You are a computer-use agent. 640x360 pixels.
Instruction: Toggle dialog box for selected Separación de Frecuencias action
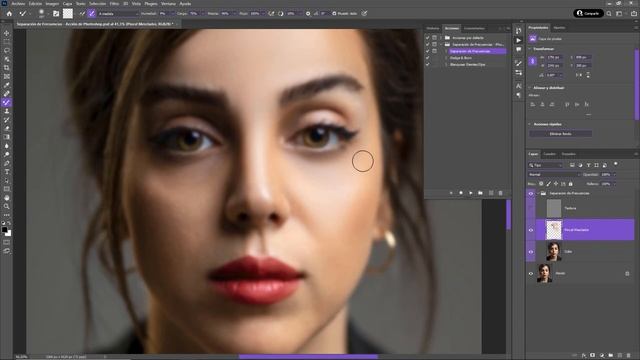coord(434,51)
